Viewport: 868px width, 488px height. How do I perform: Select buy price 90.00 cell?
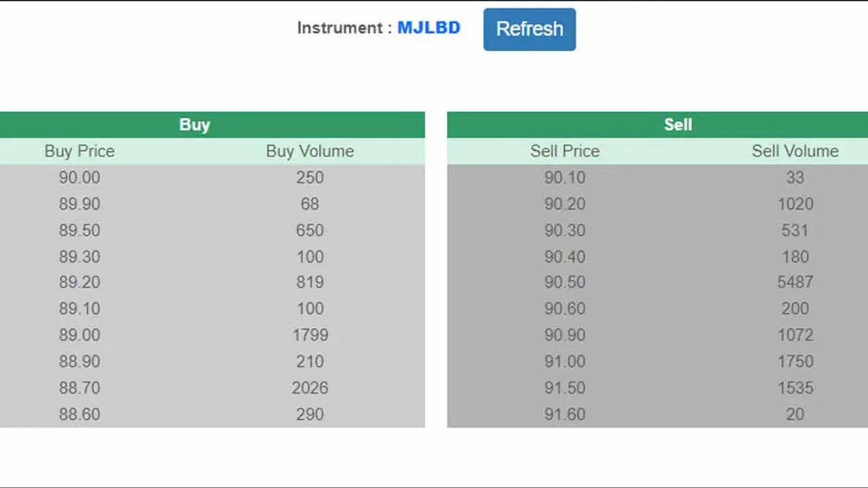pyautogui.click(x=79, y=178)
